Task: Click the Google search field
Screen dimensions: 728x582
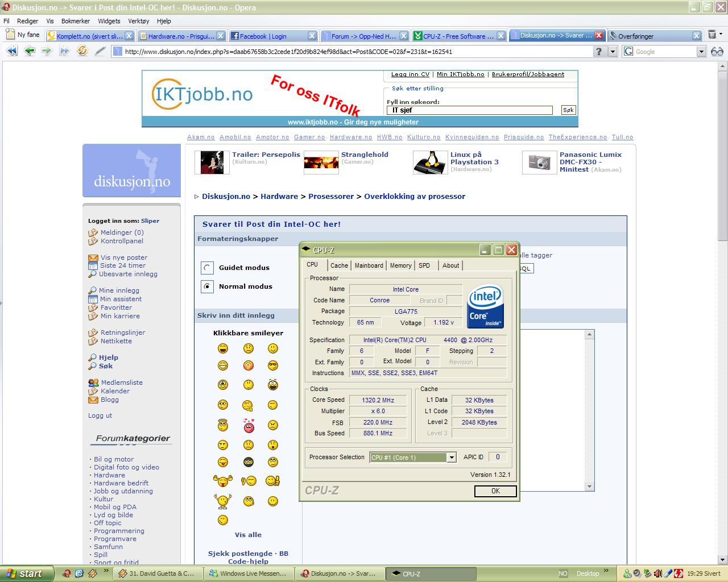Action: click(x=664, y=51)
